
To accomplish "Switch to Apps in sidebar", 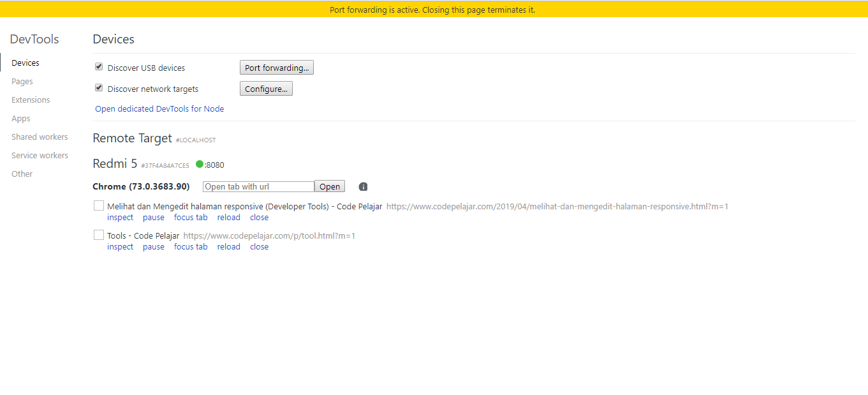I will 21,118.
